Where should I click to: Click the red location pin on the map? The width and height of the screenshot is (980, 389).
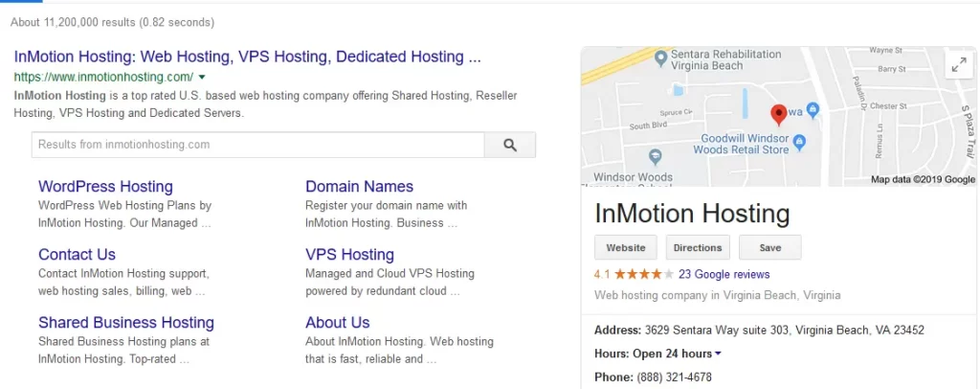point(778,116)
